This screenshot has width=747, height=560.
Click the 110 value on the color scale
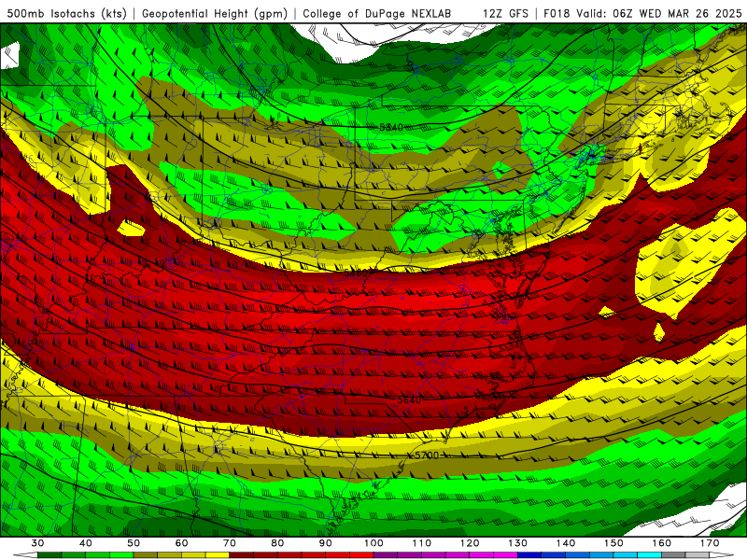(422, 543)
